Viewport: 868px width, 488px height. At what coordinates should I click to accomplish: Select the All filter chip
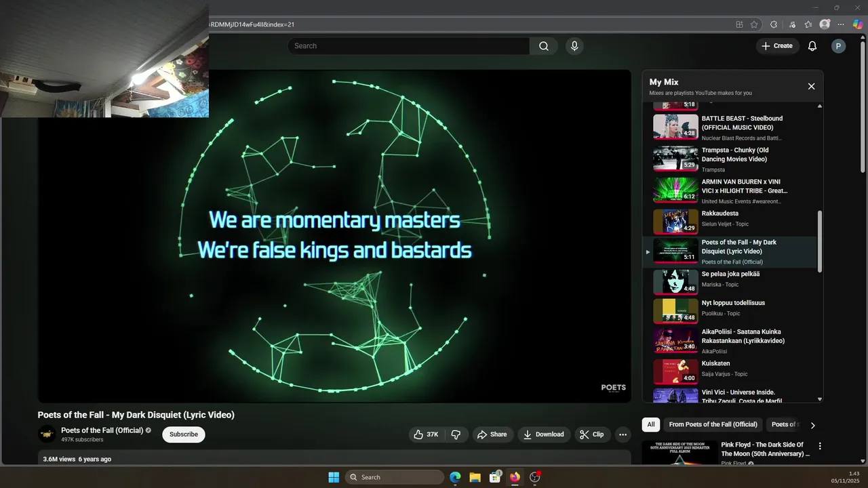click(x=651, y=424)
